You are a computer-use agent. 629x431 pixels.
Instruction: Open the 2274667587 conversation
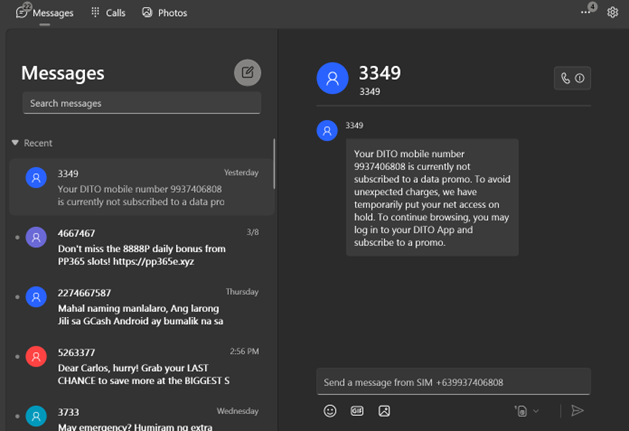(x=142, y=307)
